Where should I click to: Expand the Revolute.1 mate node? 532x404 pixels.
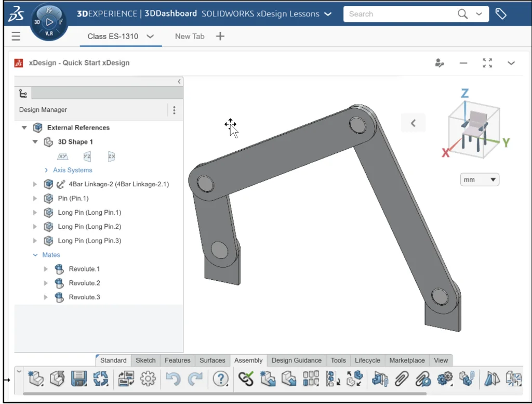(45, 269)
